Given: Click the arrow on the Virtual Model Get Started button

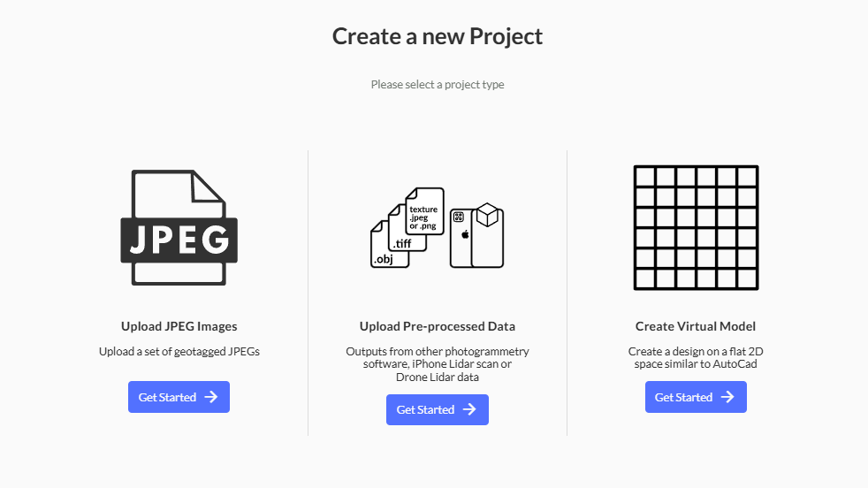Looking at the screenshot, I should [x=727, y=397].
